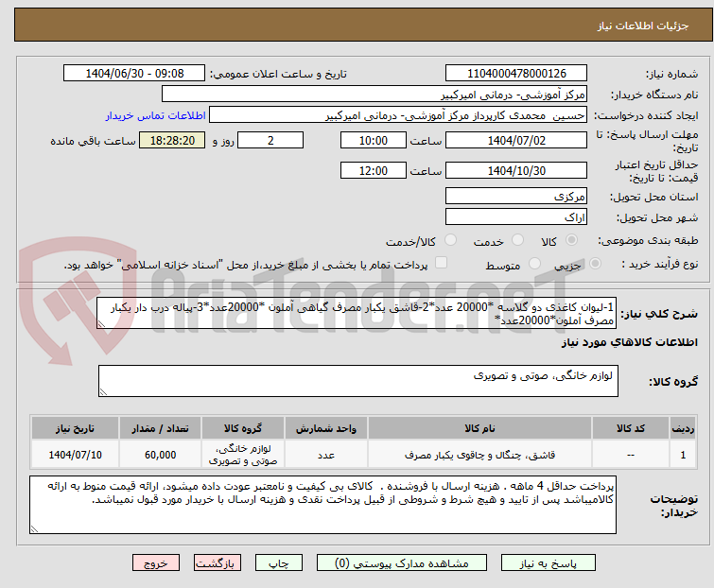Open 'مشاهده مدارک پیوستی (0)' button
Screen dimensions: 714x588
(x=402, y=563)
